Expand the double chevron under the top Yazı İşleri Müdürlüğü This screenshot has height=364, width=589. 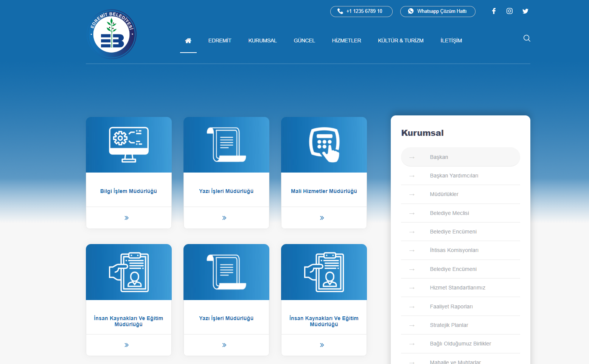click(224, 218)
